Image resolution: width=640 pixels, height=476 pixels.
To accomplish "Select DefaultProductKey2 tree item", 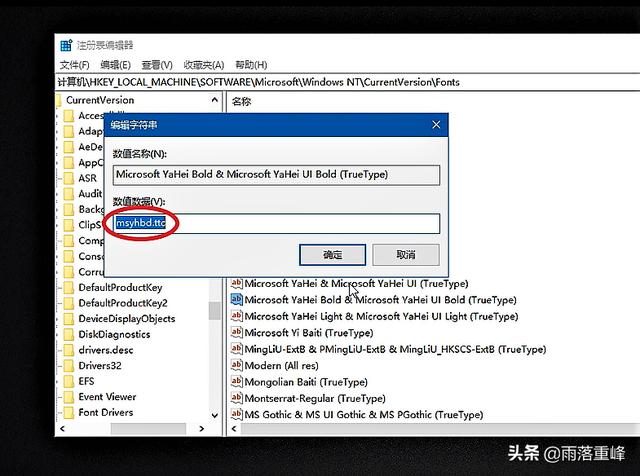I will pos(123,303).
